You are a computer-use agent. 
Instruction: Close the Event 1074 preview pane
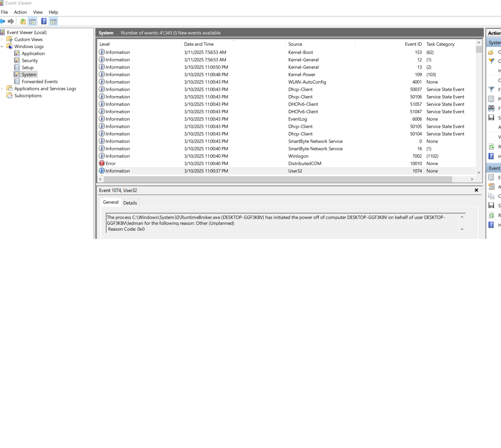[476, 190]
